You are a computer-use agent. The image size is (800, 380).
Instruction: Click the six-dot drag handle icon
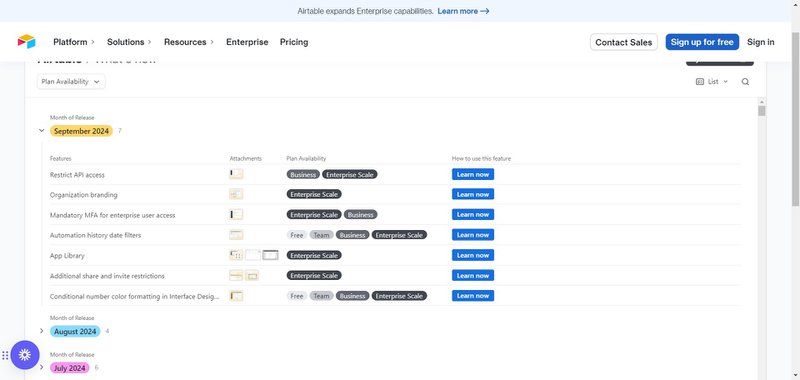coord(5,356)
